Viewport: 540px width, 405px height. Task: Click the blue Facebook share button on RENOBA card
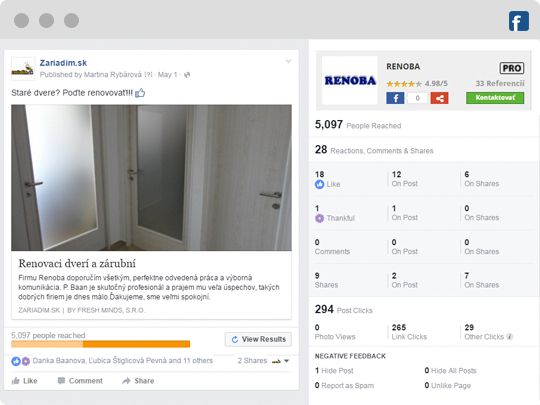click(x=395, y=98)
